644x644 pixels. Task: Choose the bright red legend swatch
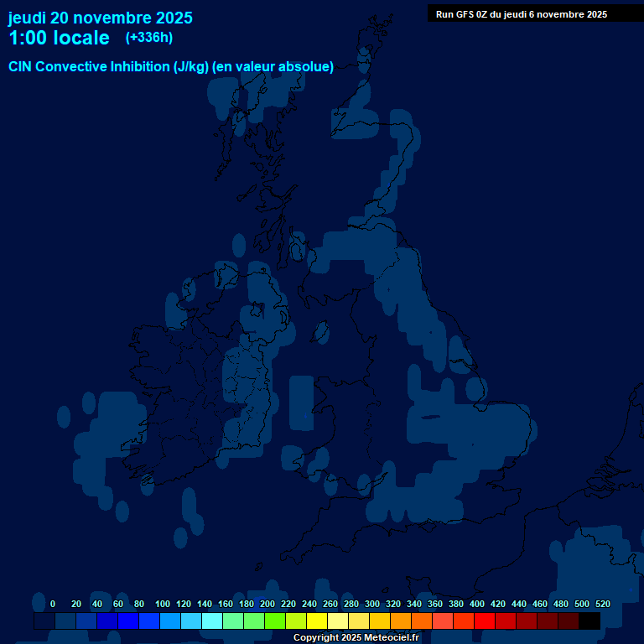(485, 621)
